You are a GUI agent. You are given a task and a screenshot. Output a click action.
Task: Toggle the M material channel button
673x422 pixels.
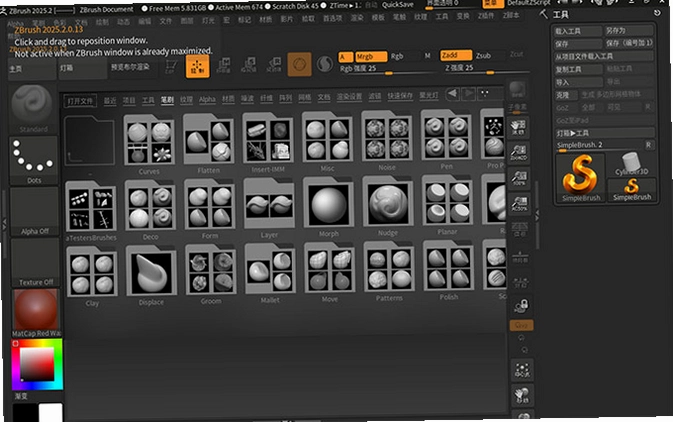coord(427,56)
